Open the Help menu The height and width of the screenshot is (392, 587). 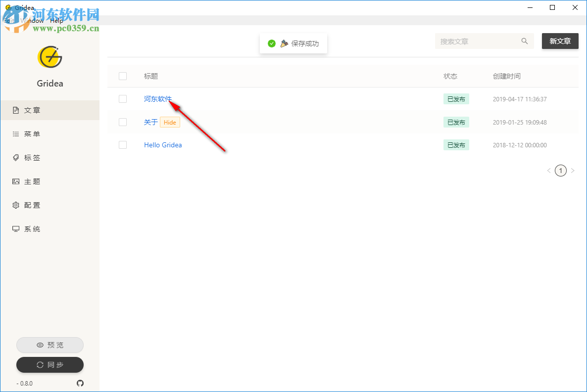(56, 21)
